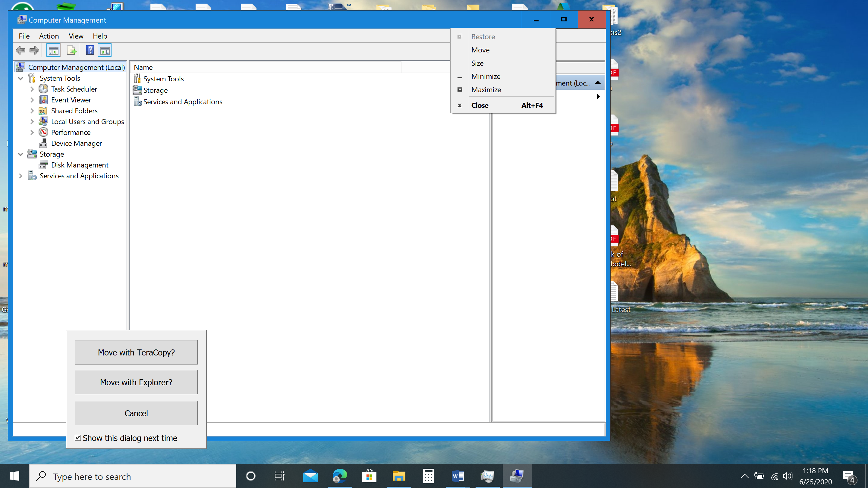Click the Name column header
This screenshot has height=488, width=868.
coord(266,67)
